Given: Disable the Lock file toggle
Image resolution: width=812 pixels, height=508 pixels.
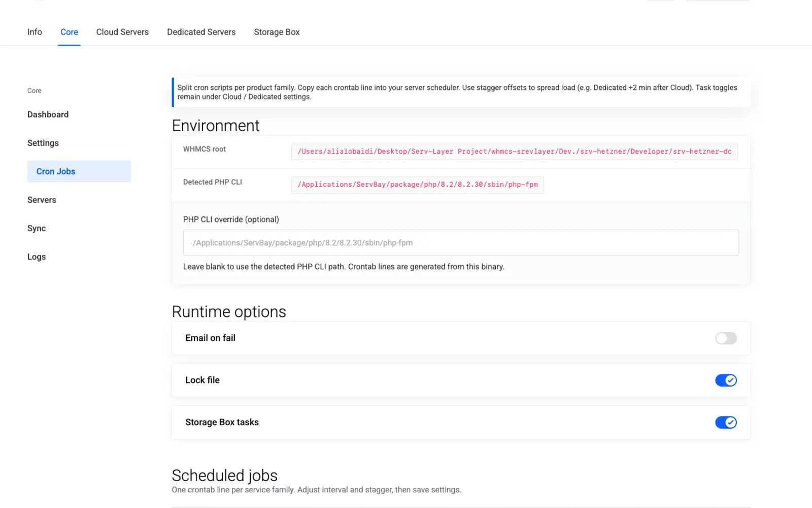Looking at the screenshot, I should point(726,380).
